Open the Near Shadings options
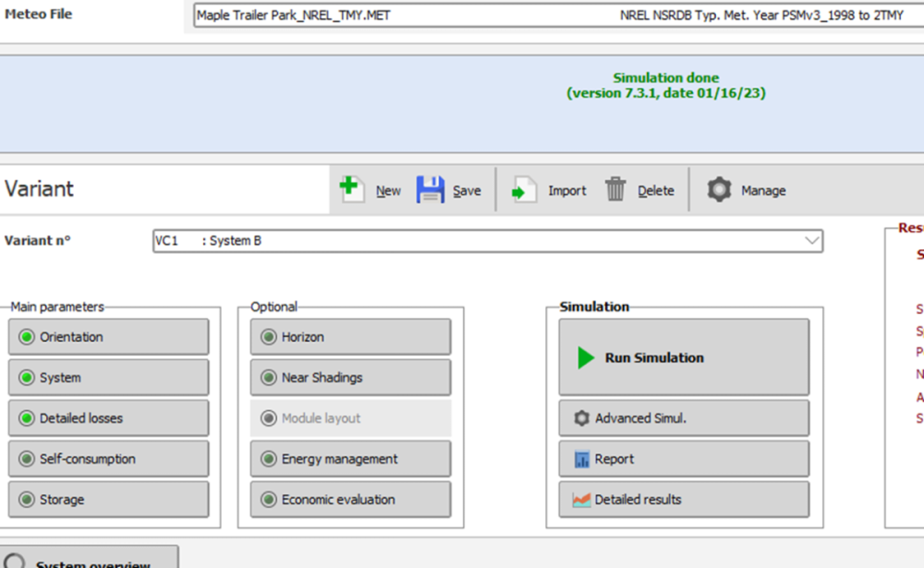The width and height of the screenshot is (924, 568). pos(350,378)
